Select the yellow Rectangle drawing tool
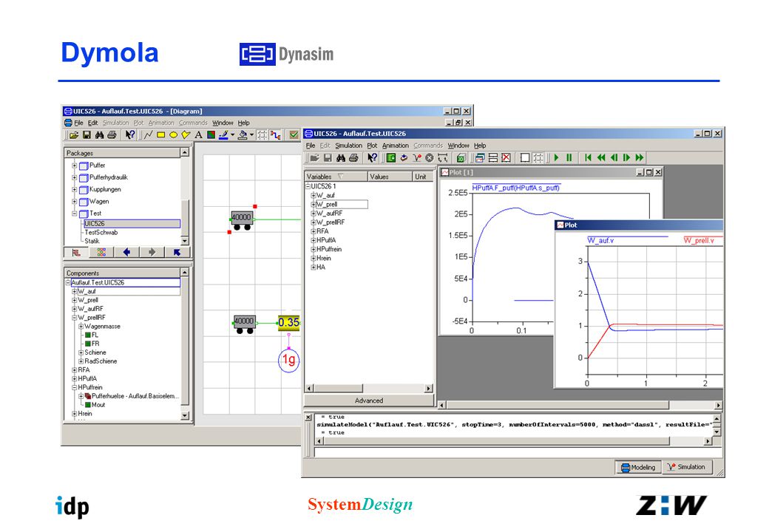 161,134
